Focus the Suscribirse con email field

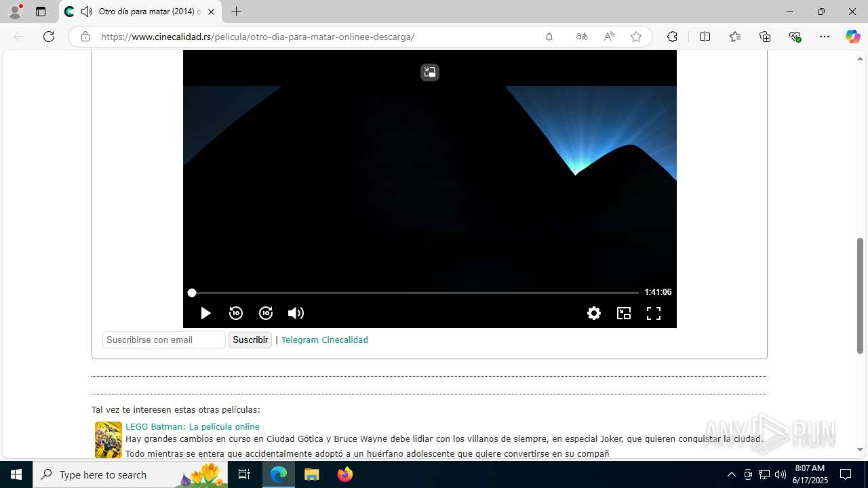164,340
